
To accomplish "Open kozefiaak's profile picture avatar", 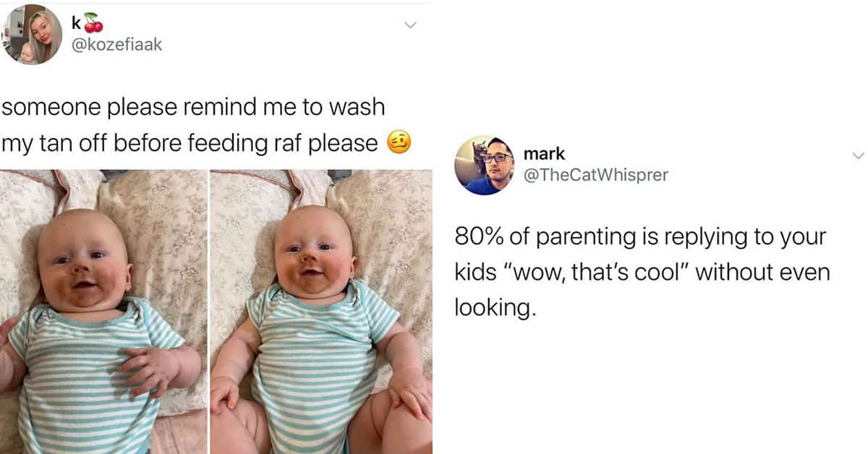I will pyautogui.click(x=31, y=34).
